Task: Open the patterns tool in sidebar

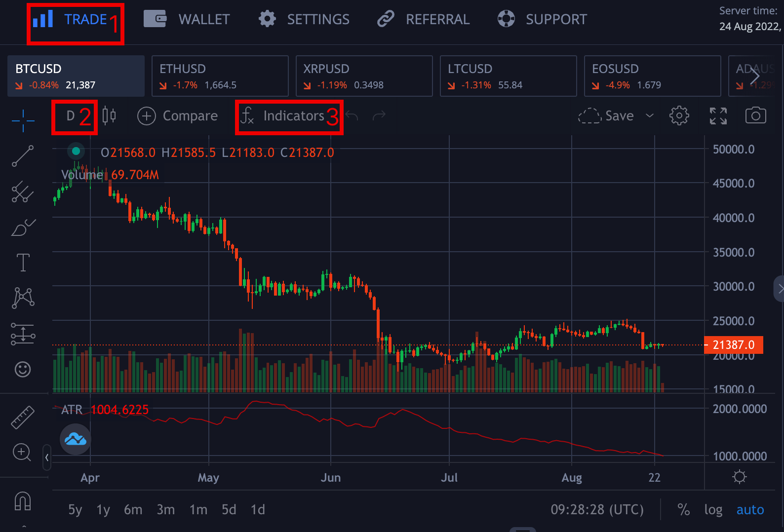Action: pyautogui.click(x=23, y=298)
